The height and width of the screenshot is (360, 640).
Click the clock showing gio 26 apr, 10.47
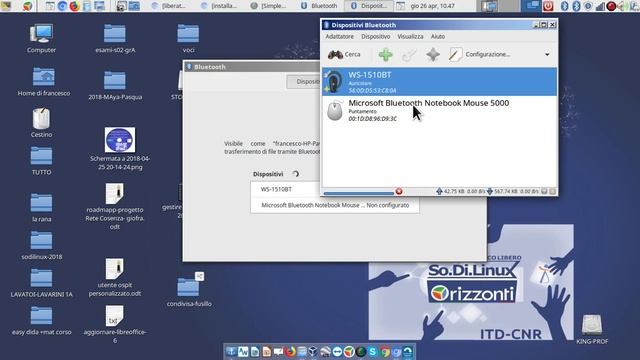(x=432, y=6)
